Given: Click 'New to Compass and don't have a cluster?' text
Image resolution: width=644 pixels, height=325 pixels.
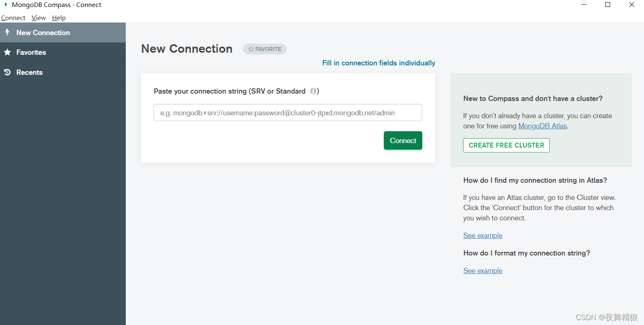Looking at the screenshot, I should [533, 99].
